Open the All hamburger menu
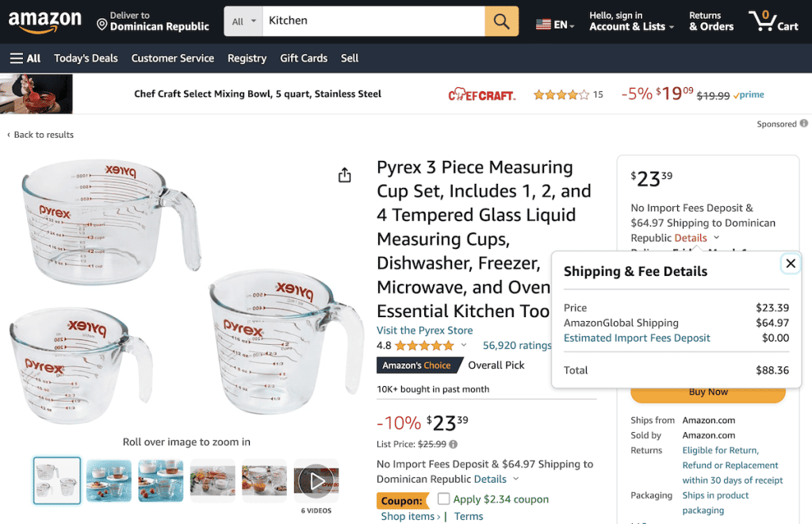This screenshot has height=524, width=812. pos(25,57)
